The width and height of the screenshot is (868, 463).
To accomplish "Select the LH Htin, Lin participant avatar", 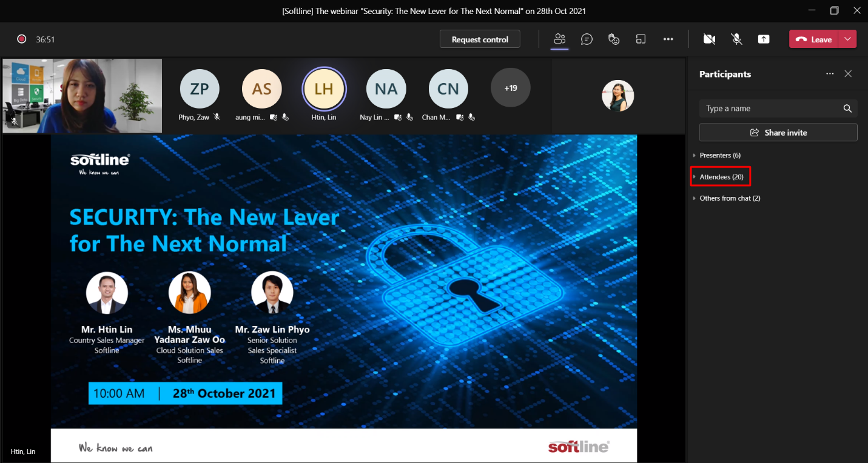I will [324, 89].
